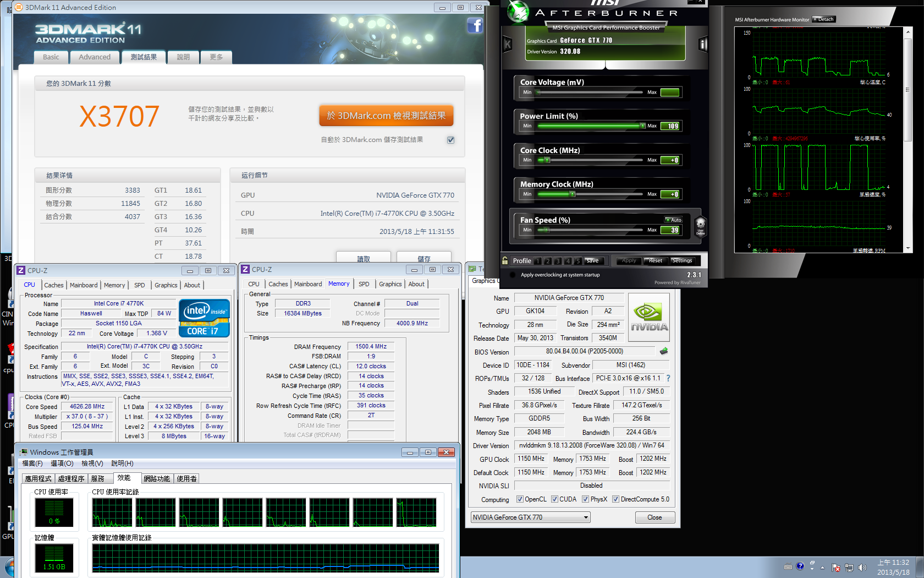Switch to 網路功能 tab in Task Manager

[157, 478]
